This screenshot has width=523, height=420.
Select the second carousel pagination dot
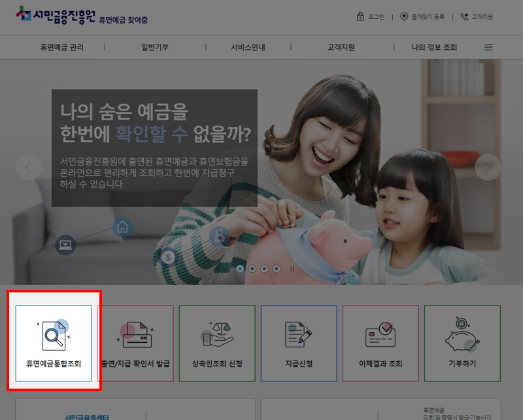251,268
